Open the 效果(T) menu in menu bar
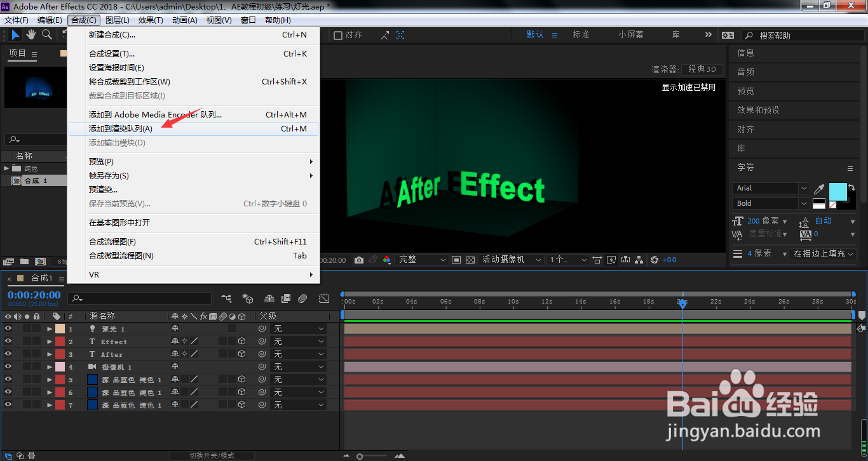The width and height of the screenshot is (868, 461). (x=151, y=20)
